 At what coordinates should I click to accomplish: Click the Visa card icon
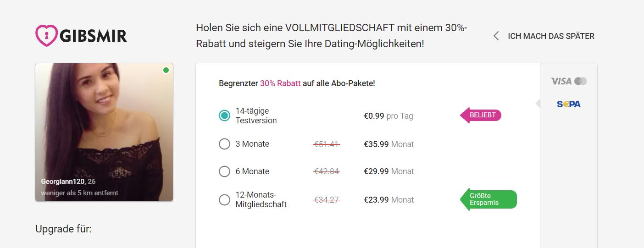561,81
